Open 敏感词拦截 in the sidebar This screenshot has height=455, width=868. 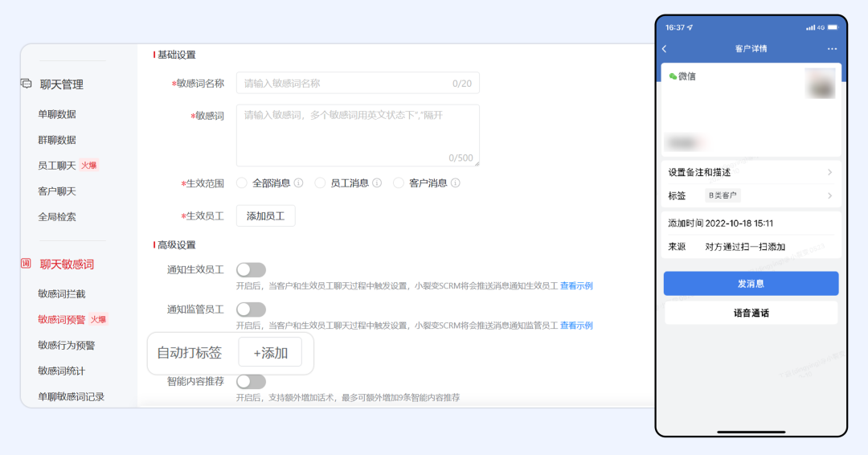(x=61, y=294)
